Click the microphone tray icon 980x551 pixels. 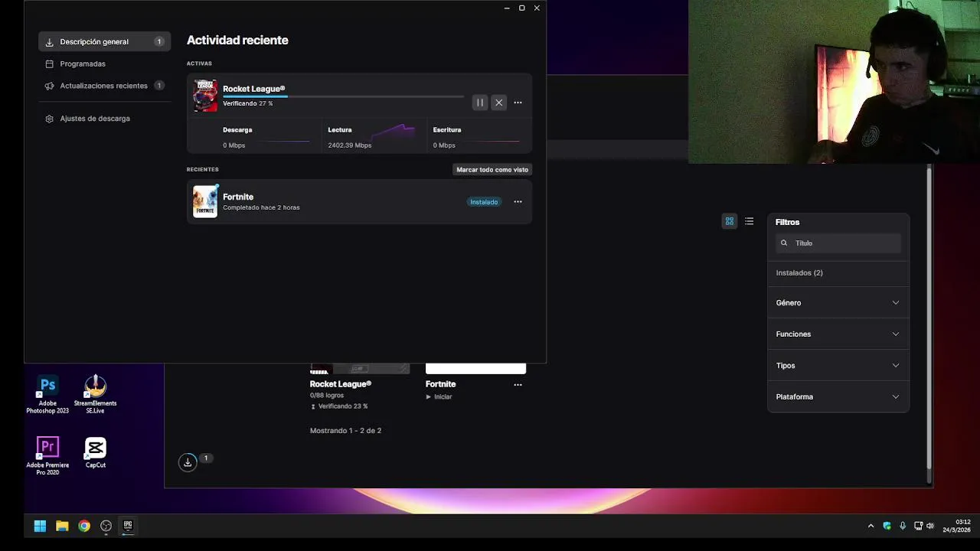click(x=903, y=526)
